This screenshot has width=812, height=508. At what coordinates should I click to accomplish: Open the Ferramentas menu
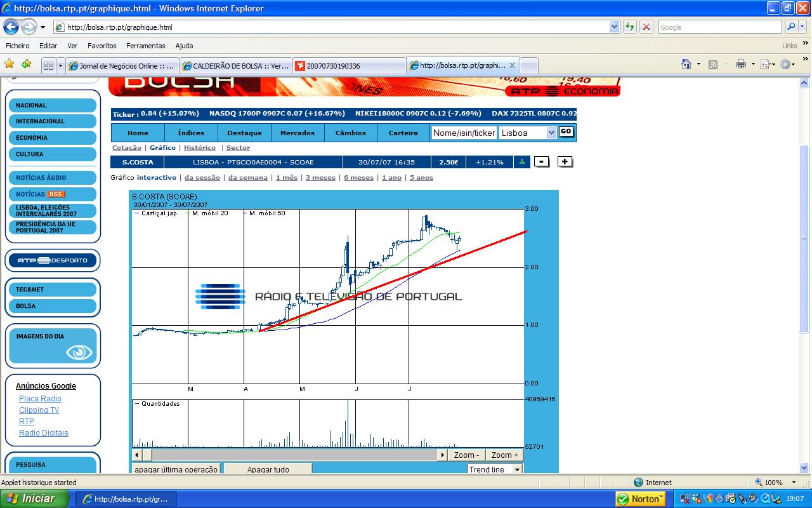point(145,46)
